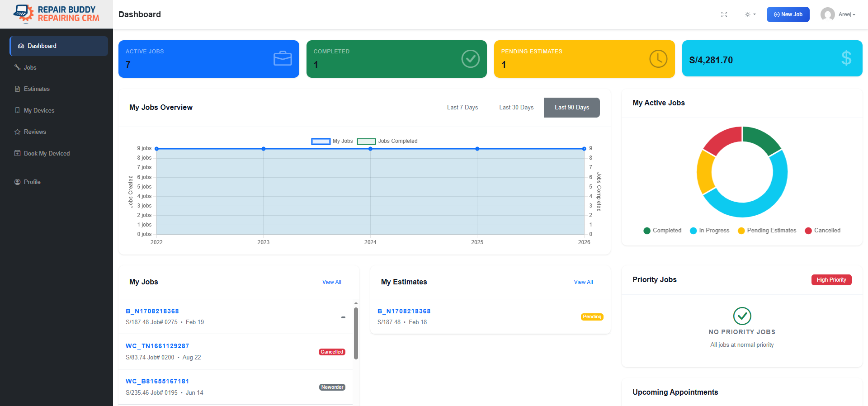Go to Estimates in sidebar
Screen dimensions: 868x406
37,89
